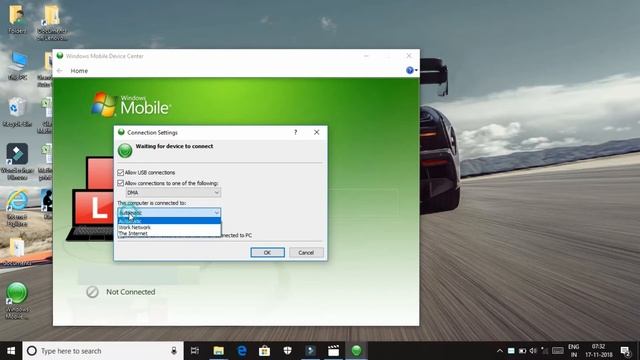Go back using the Home arrow
This screenshot has height=360, width=640.
tap(60, 71)
